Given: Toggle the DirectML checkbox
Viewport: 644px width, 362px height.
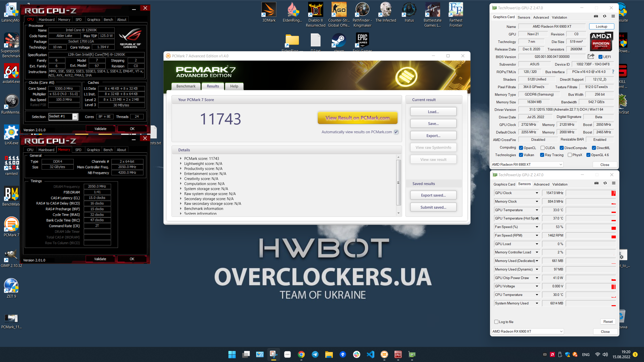Looking at the screenshot, I should tap(594, 148).
